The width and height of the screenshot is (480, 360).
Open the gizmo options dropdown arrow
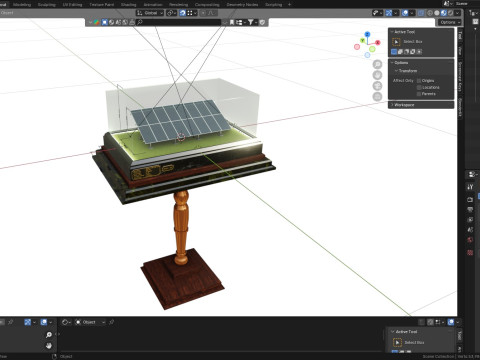pyautogui.click(x=395, y=13)
